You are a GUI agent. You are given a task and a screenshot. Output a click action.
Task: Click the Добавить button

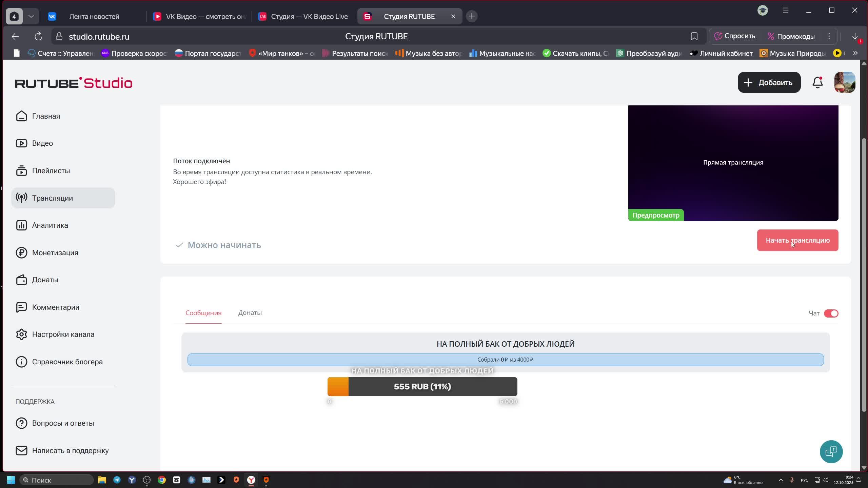[x=769, y=82]
